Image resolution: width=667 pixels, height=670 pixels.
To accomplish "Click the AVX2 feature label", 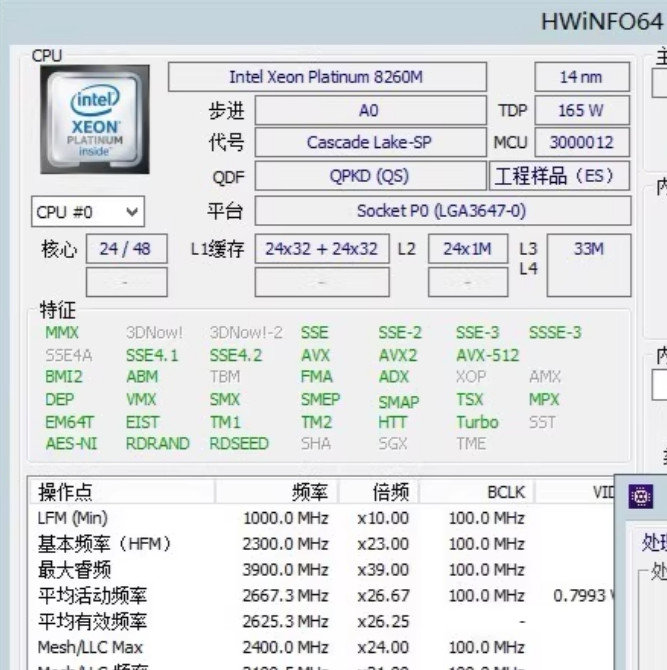I will point(398,355).
